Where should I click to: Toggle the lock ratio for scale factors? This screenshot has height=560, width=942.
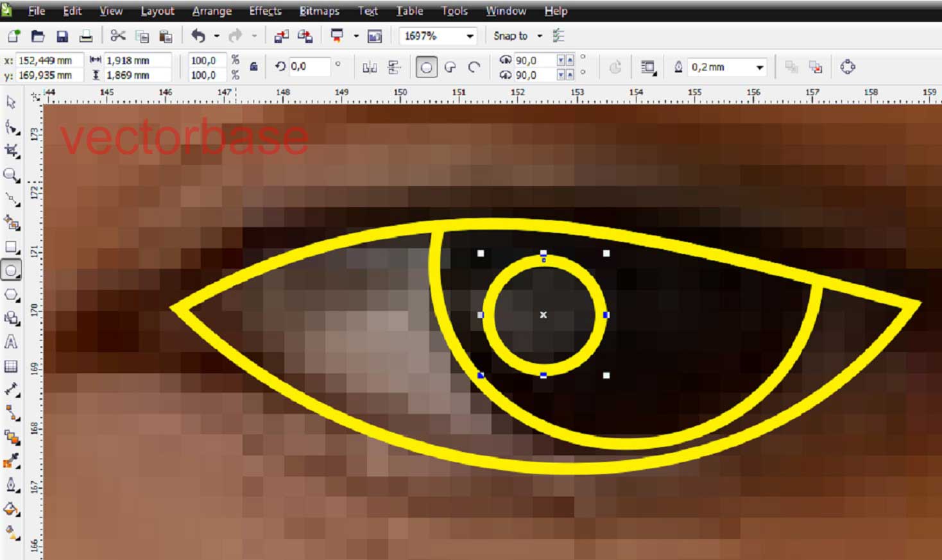tap(254, 66)
